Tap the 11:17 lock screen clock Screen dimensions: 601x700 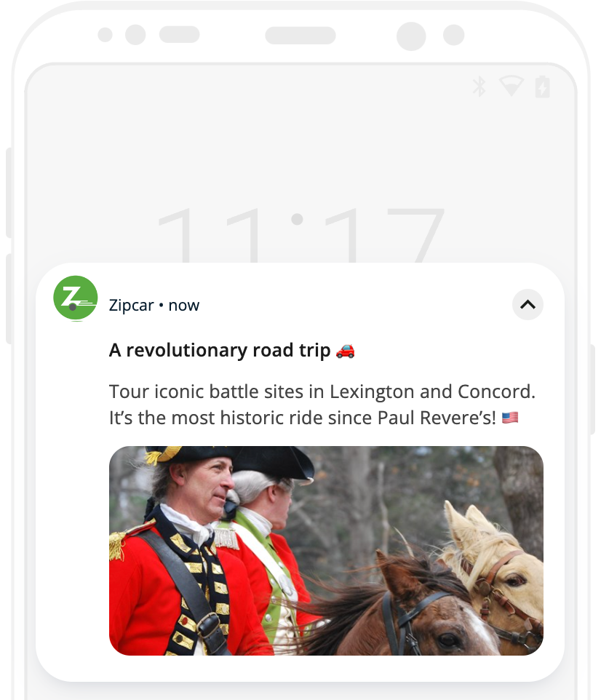click(x=300, y=234)
